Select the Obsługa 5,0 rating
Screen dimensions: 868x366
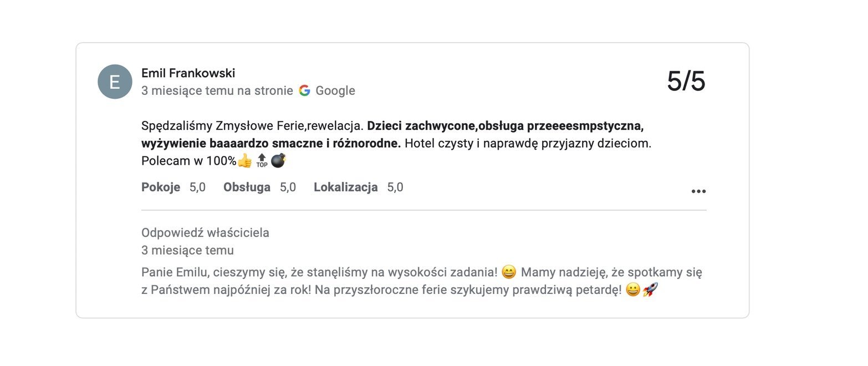[259, 187]
